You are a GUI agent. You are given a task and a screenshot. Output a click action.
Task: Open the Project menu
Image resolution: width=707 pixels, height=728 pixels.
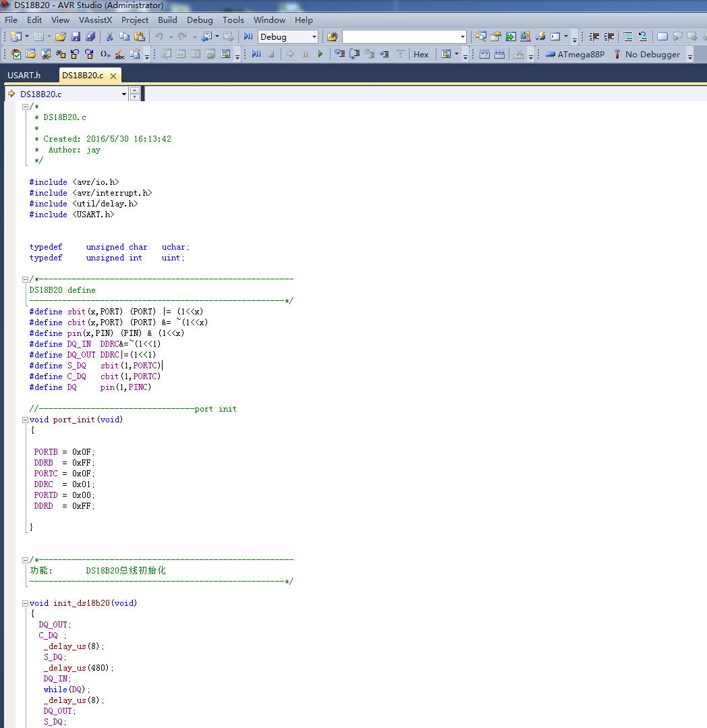tap(135, 20)
